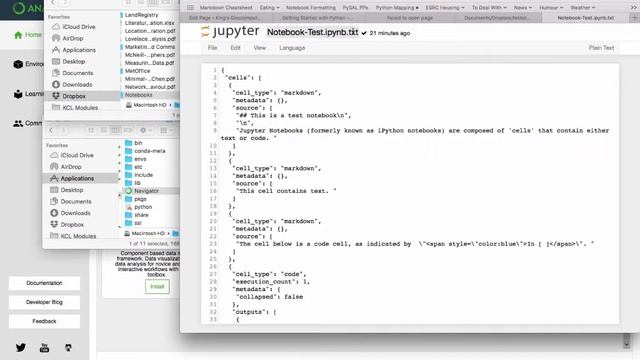This screenshot has width=640, height=360.
Task: Open Learning icon in Navigator sidebar
Action: pyautogui.click(x=18, y=94)
